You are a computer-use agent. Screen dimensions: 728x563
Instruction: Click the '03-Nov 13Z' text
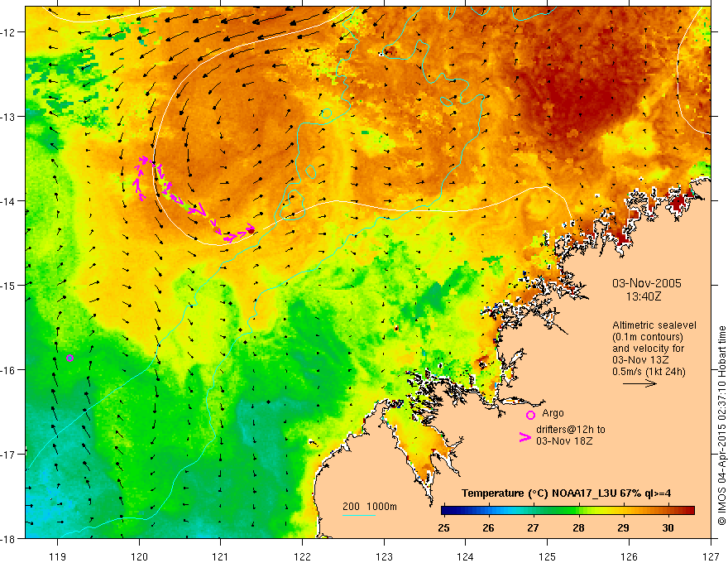click(640, 360)
